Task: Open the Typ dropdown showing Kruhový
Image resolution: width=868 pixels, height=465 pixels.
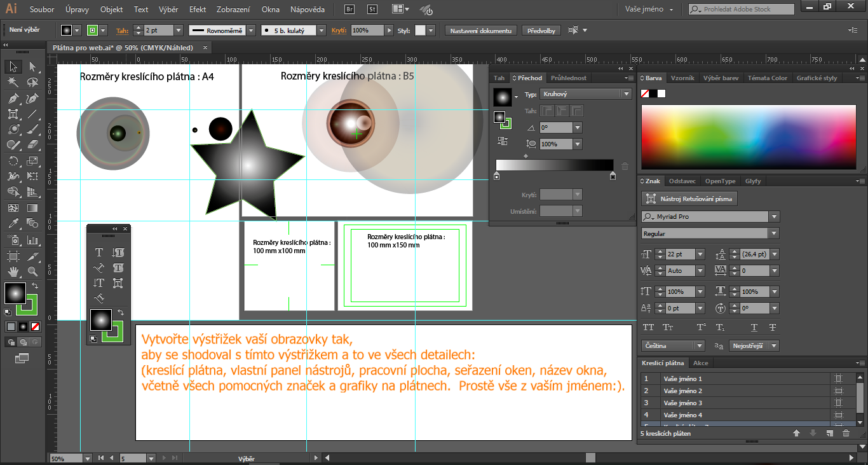Action: click(585, 94)
